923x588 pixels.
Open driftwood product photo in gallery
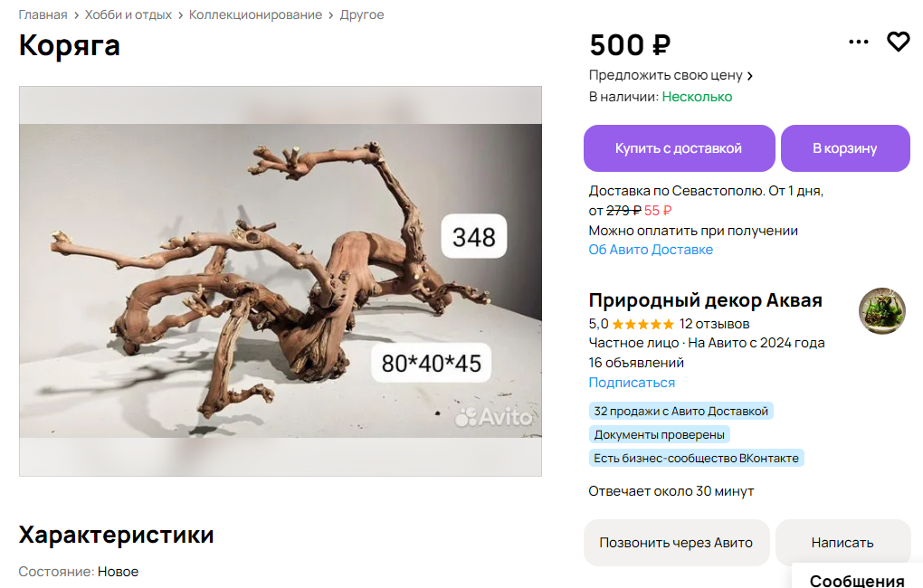281,280
